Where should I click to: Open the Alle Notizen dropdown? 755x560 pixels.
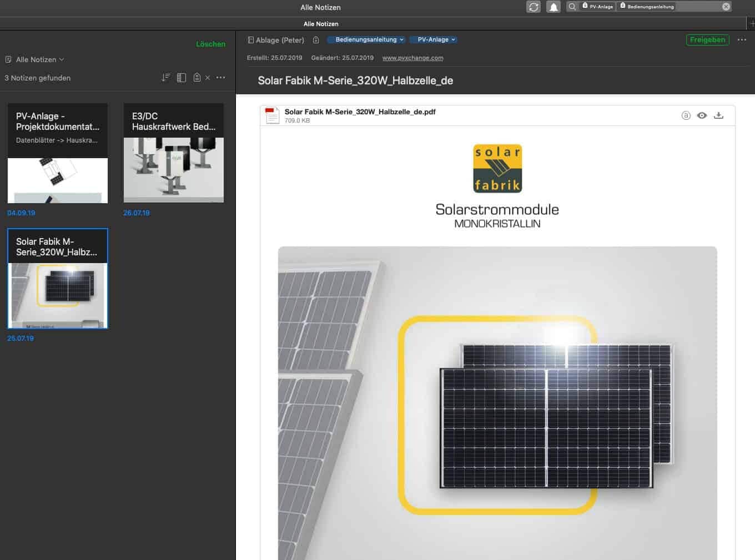(40, 59)
